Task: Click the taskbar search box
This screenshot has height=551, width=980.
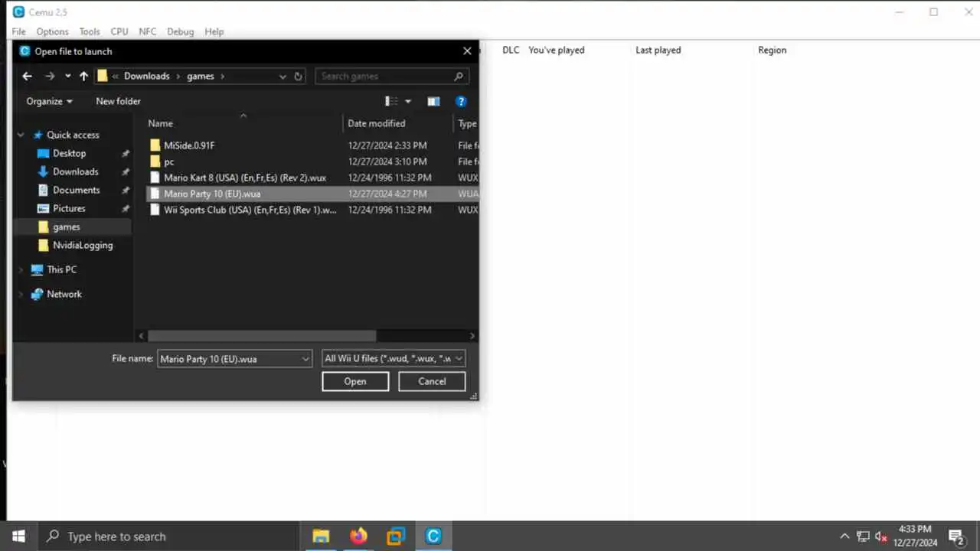Action: click(168, 536)
